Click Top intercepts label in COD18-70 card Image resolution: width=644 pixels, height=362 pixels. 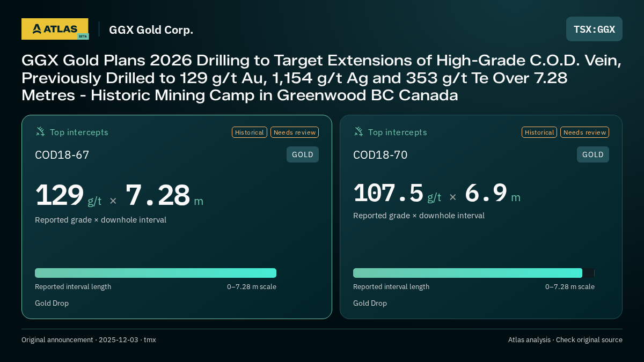tap(397, 132)
